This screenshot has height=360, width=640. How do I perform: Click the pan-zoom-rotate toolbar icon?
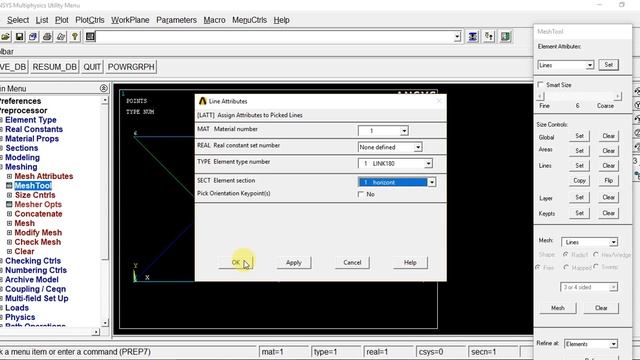[x=33, y=37]
